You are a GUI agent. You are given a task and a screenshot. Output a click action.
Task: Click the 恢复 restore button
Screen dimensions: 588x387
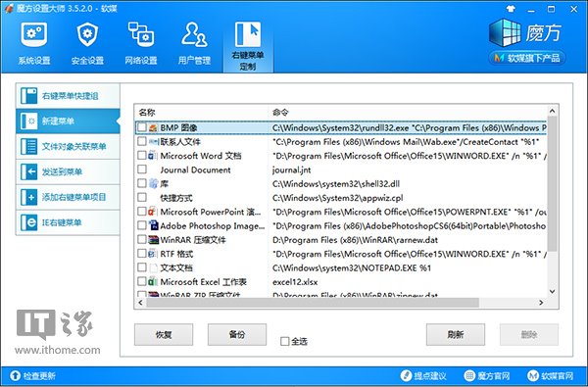point(164,334)
